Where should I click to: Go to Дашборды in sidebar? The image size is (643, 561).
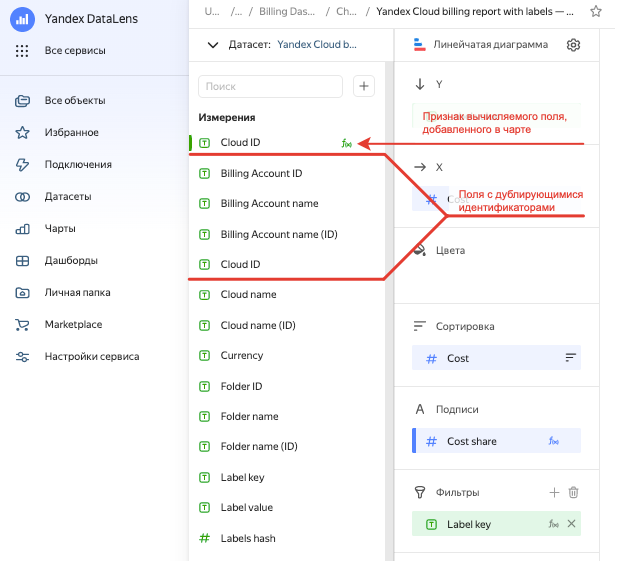coord(71,261)
